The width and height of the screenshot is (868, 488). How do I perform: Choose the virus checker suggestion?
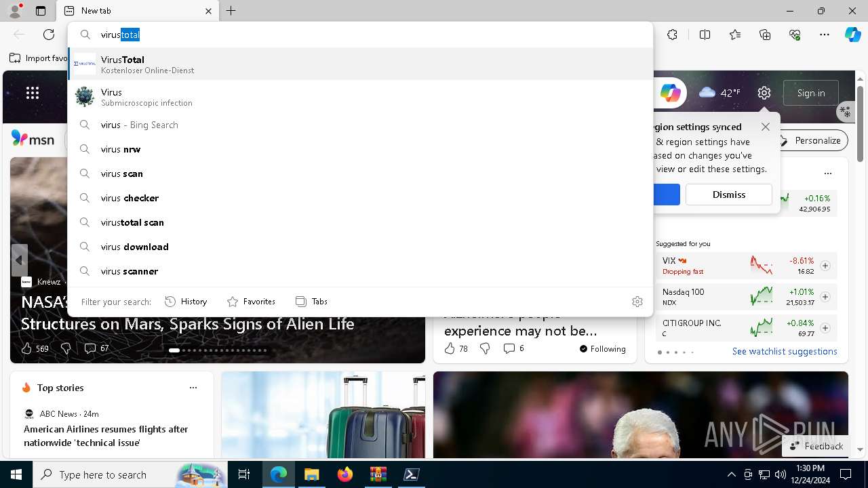(x=360, y=198)
